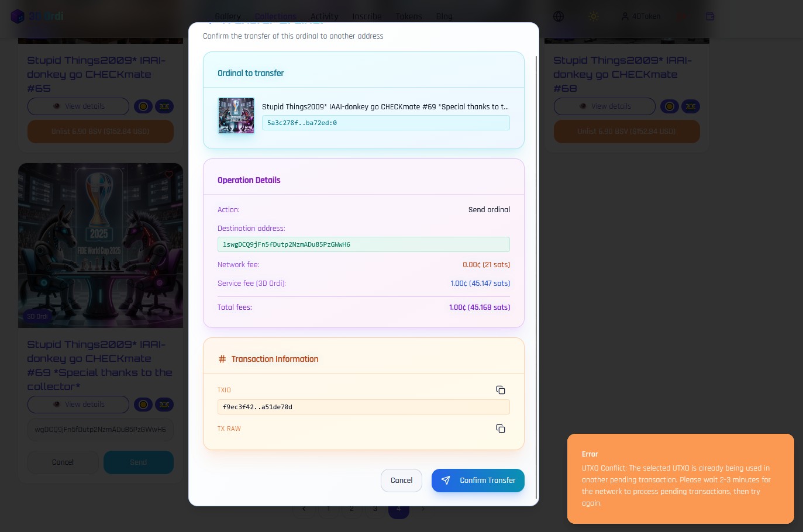Screen dimensions: 803x532
Task: Click gold coin icon on card #65
Action: point(143,106)
